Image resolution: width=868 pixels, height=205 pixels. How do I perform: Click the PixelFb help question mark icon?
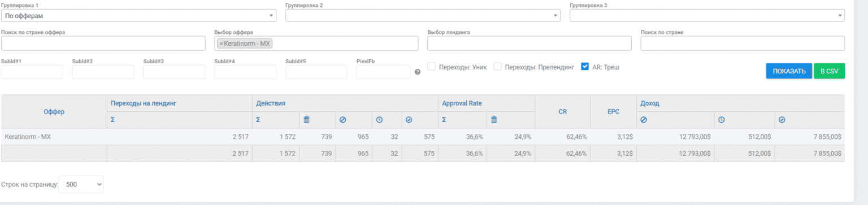418,72
